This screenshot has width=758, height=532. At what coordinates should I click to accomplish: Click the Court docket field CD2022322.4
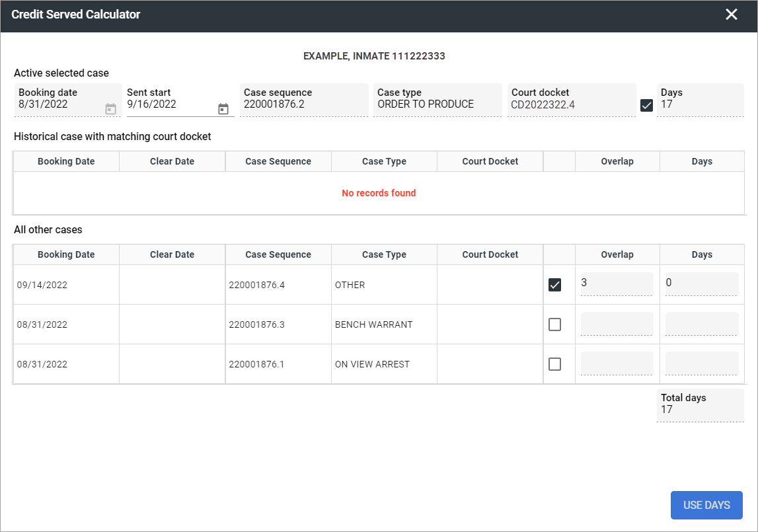tap(572, 100)
